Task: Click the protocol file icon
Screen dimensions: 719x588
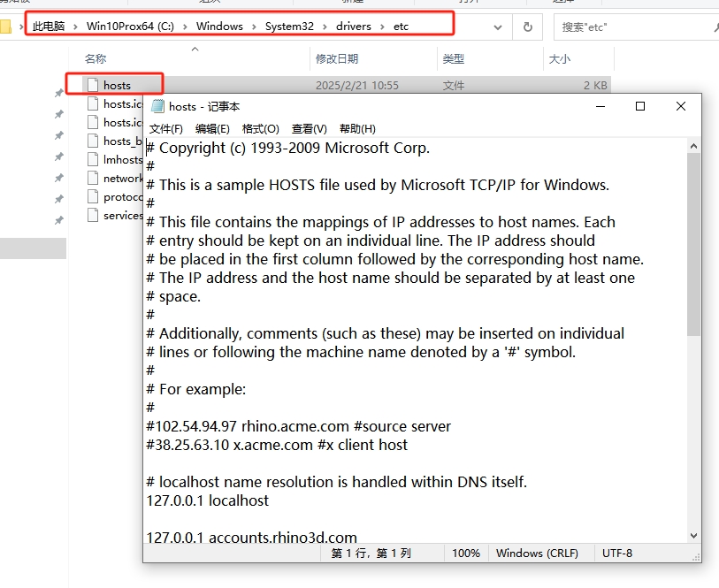Action: 95,197
